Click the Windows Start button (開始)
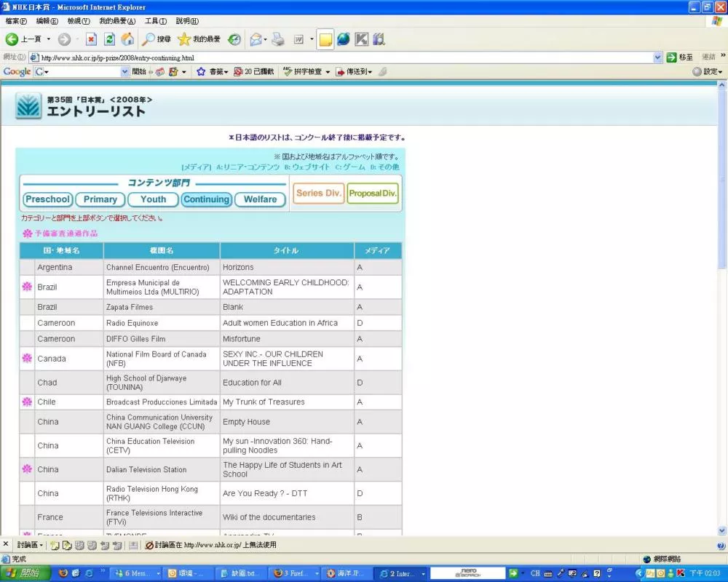 pos(25,573)
